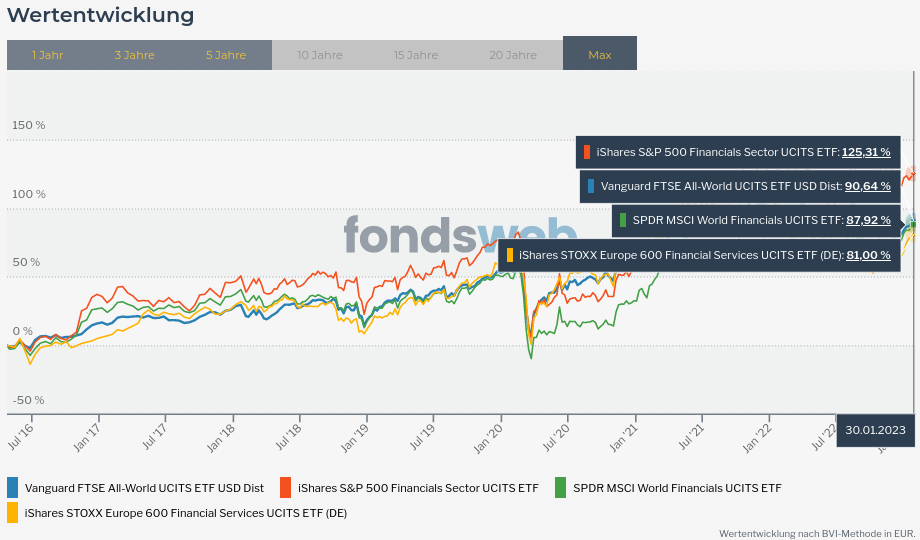Pick the 20 Jahre period tab

(513, 55)
